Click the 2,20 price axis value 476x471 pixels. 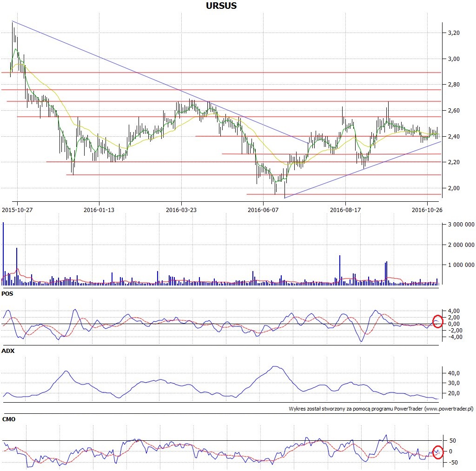tap(454, 162)
